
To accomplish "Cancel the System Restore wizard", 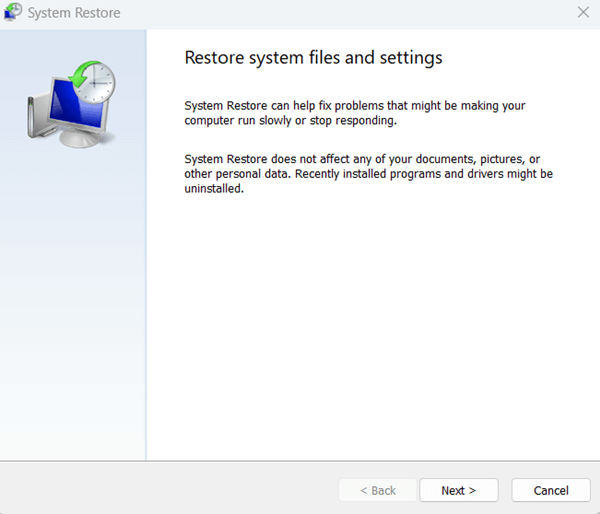I will [x=550, y=490].
